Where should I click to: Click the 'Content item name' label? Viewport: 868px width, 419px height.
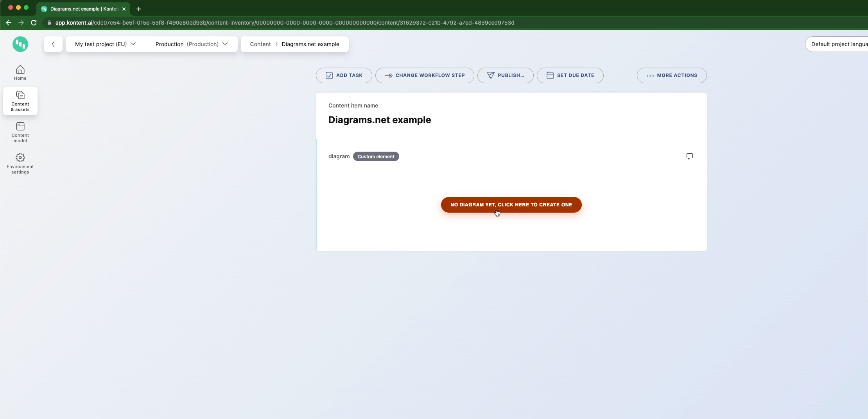click(x=353, y=106)
